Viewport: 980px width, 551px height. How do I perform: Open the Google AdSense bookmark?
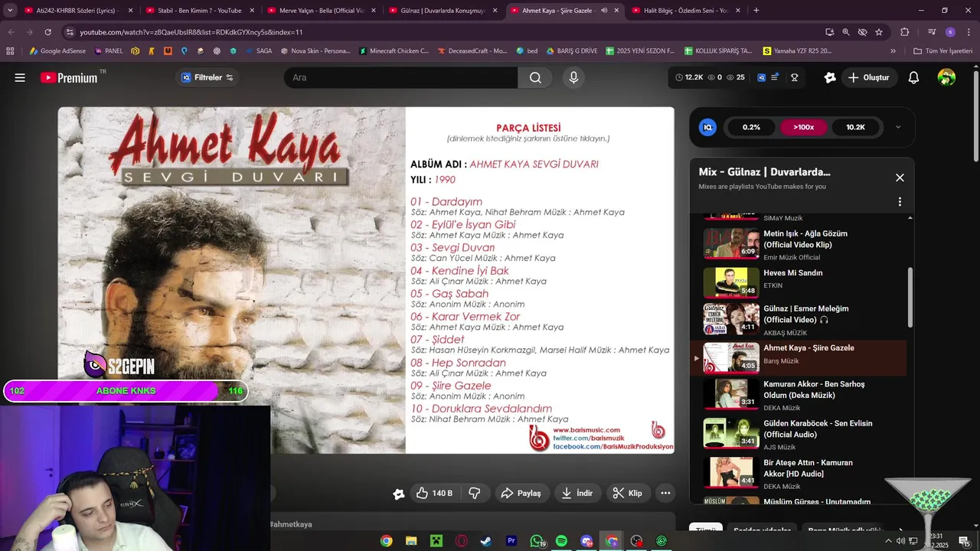click(57, 51)
